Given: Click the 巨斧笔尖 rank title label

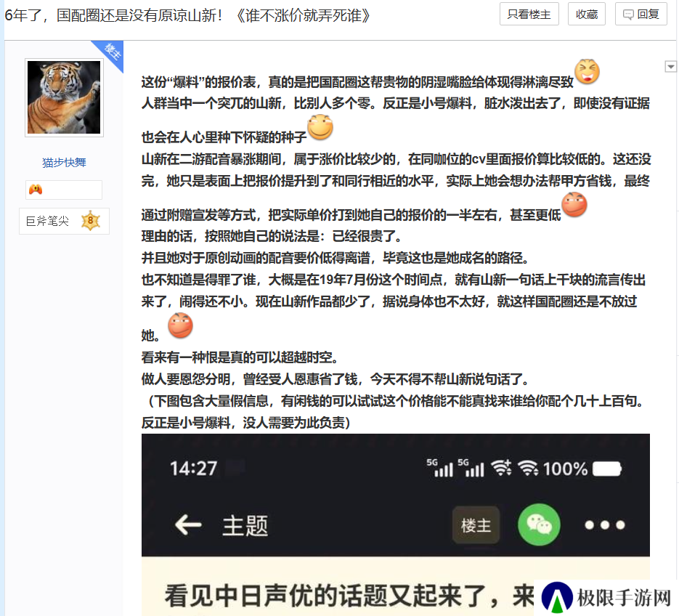Looking at the screenshot, I should coord(47,221).
